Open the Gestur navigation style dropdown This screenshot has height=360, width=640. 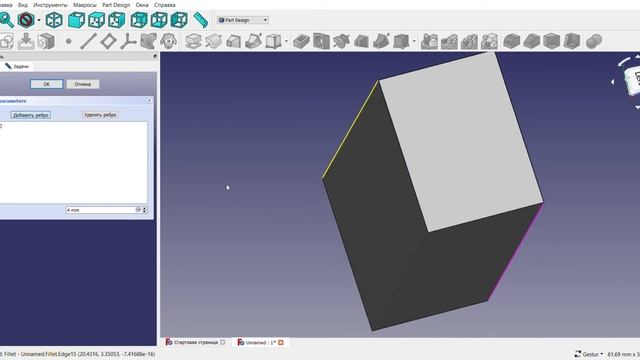click(x=589, y=354)
